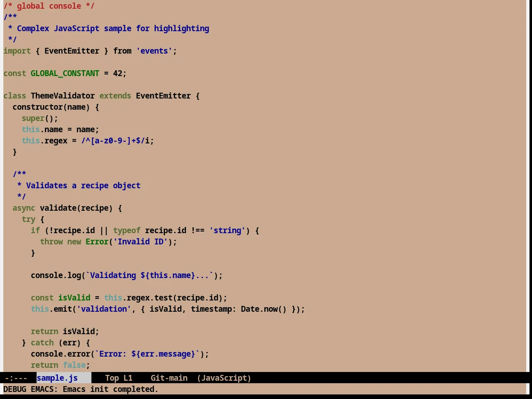Click the 'Invalid ID' string
Viewport: 532px width, 399px height.
coord(140,241)
